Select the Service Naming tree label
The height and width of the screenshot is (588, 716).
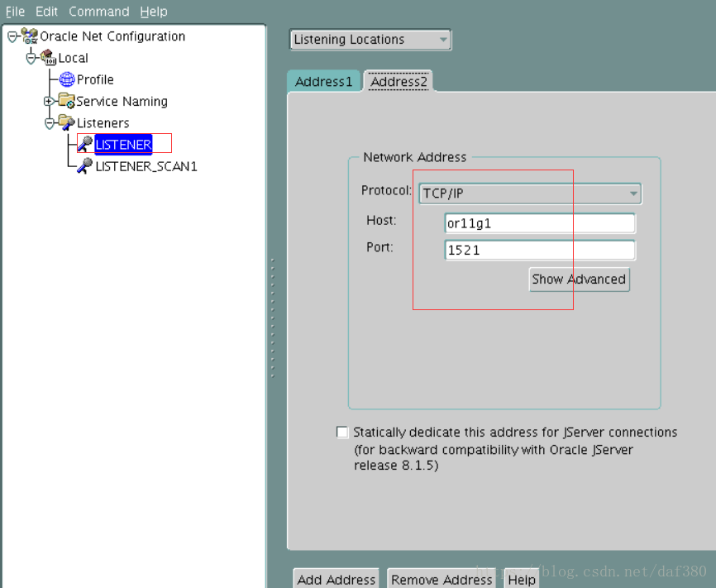(x=122, y=101)
